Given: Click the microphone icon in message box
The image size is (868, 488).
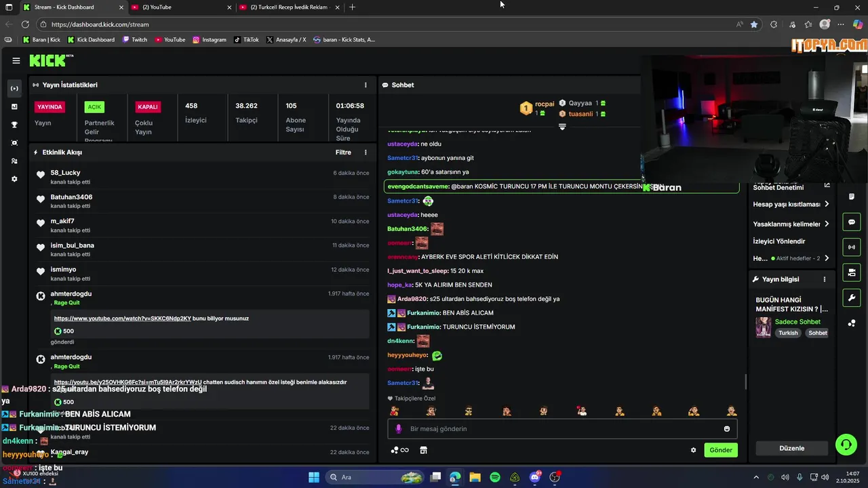Looking at the screenshot, I should click(x=399, y=429).
